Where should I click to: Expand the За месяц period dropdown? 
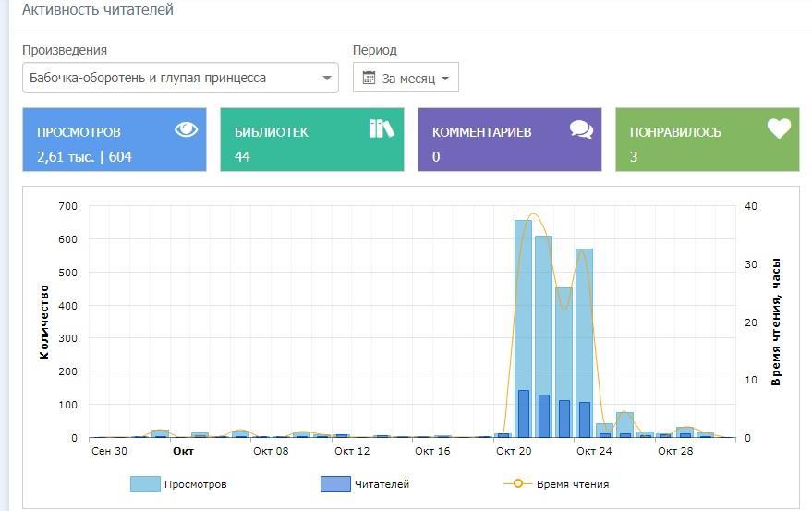click(406, 79)
